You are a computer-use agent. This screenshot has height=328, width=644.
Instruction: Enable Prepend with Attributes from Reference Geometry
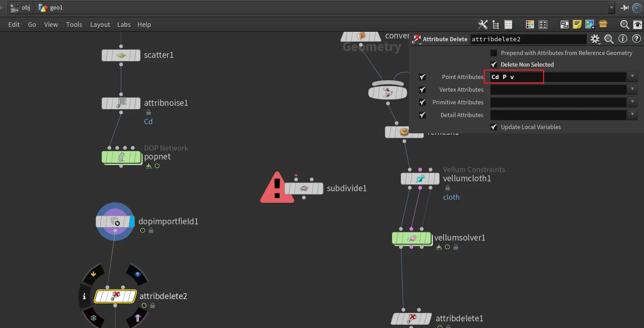click(494, 53)
